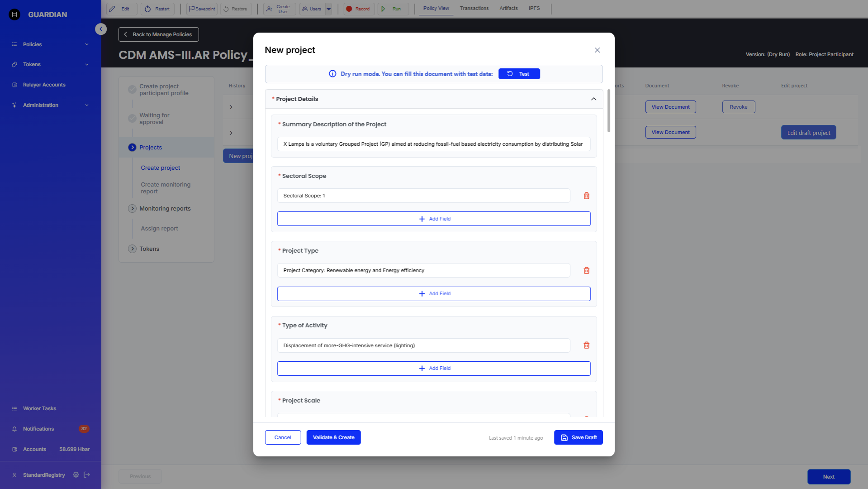Viewport: 868px width, 489px height.
Task: Click the Summary Description text field
Action: pyautogui.click(x=433, y=144)
